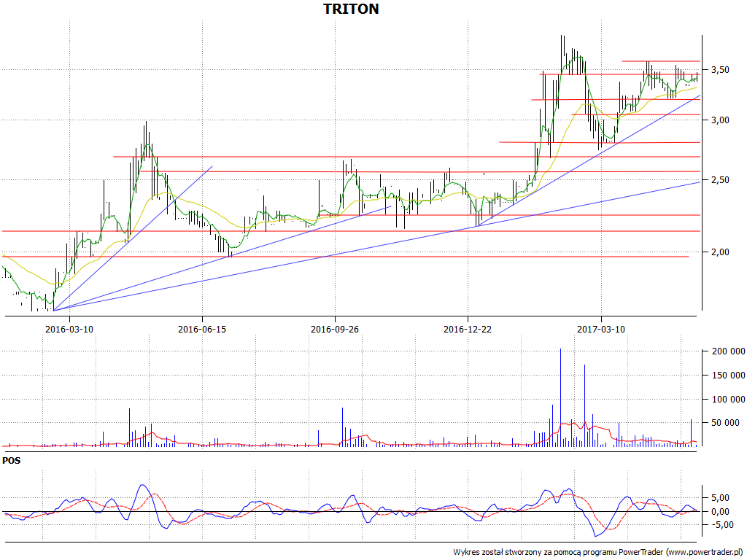Click the 100 000 volume axis label
747x560 pixels.
728,400
